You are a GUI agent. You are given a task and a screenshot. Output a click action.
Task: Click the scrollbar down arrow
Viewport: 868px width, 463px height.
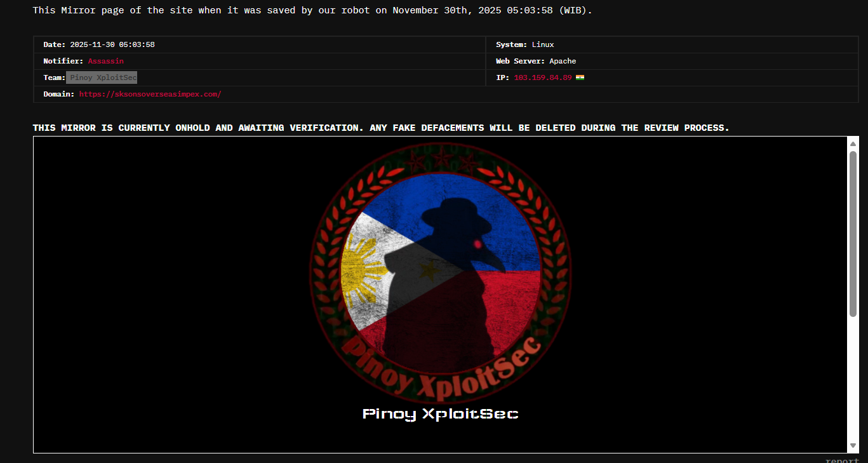[x=852, y=446]
